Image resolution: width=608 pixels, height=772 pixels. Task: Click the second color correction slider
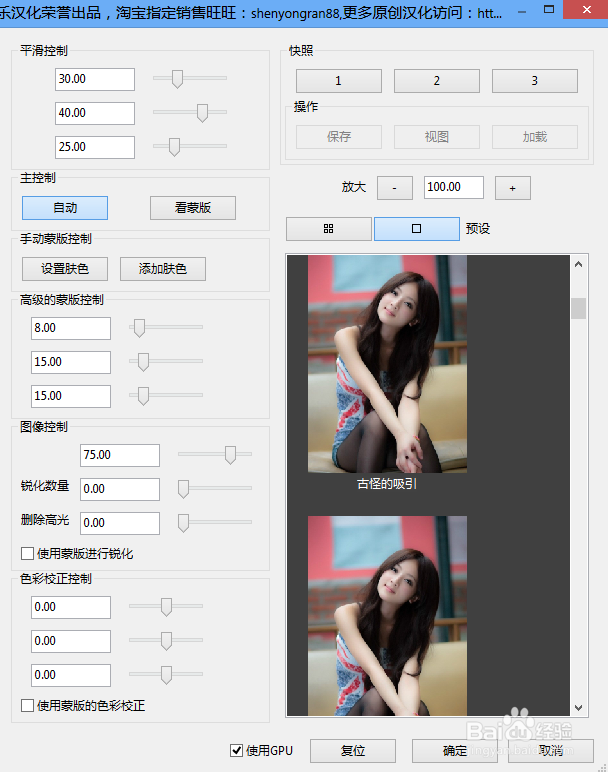point(166,641)
